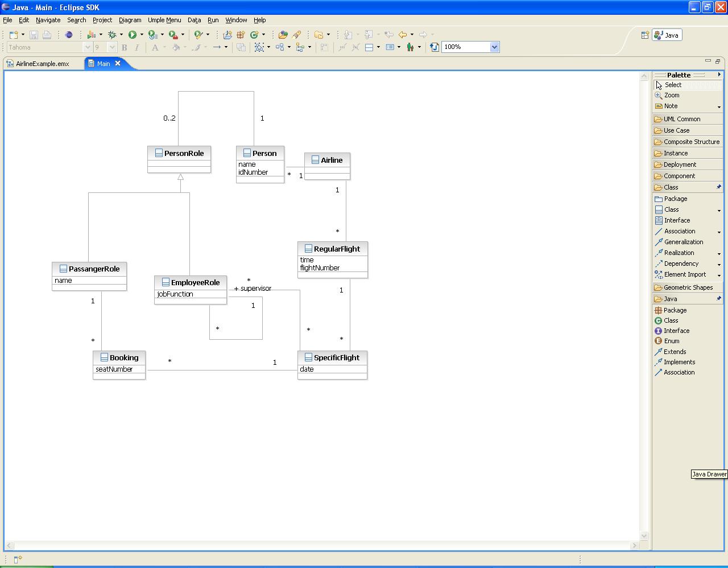The height and width of the screenshot is (568, 728).
Task: Click the green Run button icon
Action: [132, 35]
